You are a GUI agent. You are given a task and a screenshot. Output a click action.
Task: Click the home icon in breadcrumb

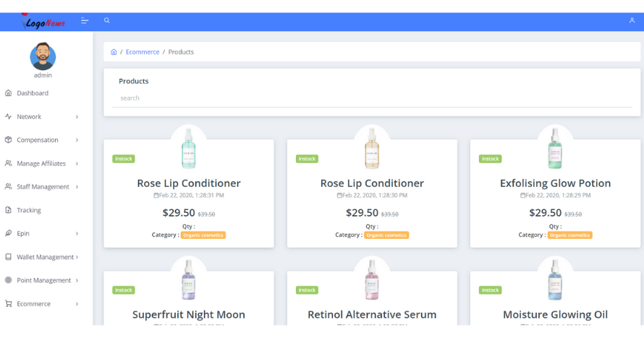click(x=114, y=52)
